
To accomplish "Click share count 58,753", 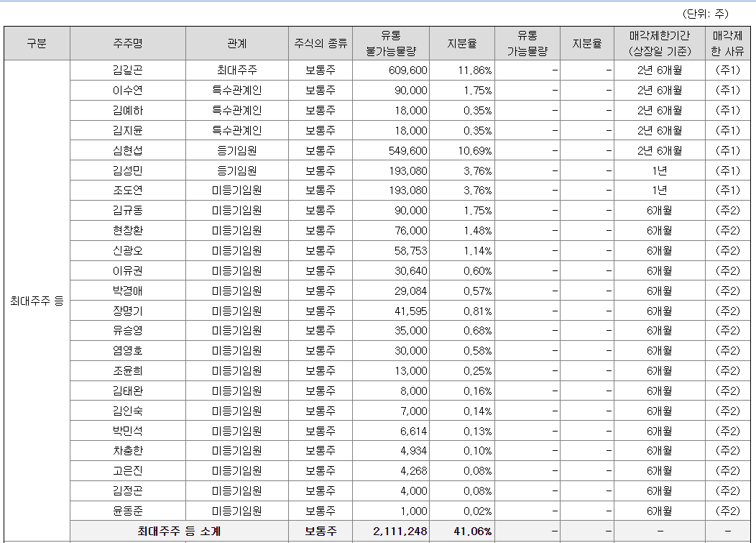I will (x=411, y=251).
